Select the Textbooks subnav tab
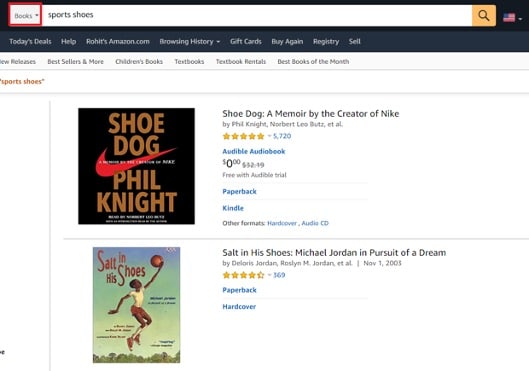 189,62
